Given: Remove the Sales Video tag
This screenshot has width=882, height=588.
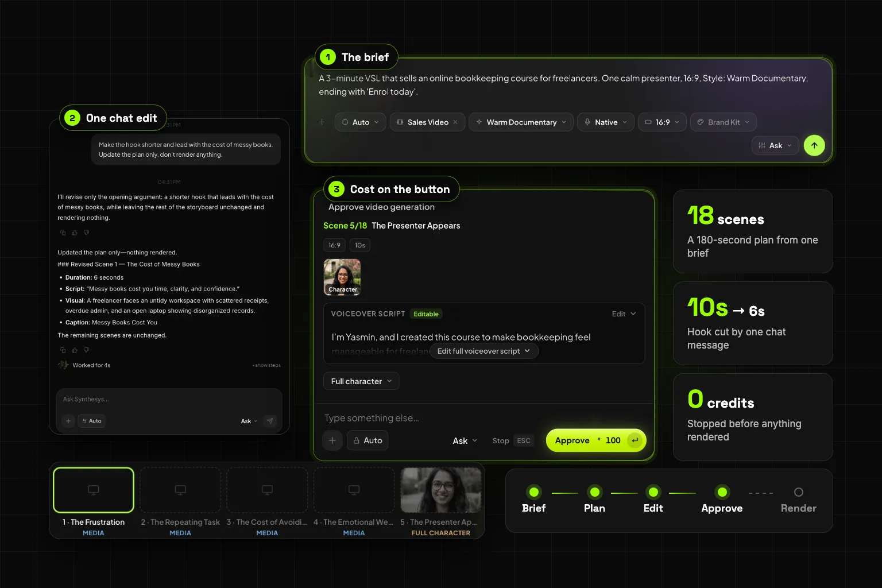Looking at the screenshot, I should pyautogui.click(x=455, y=122).
